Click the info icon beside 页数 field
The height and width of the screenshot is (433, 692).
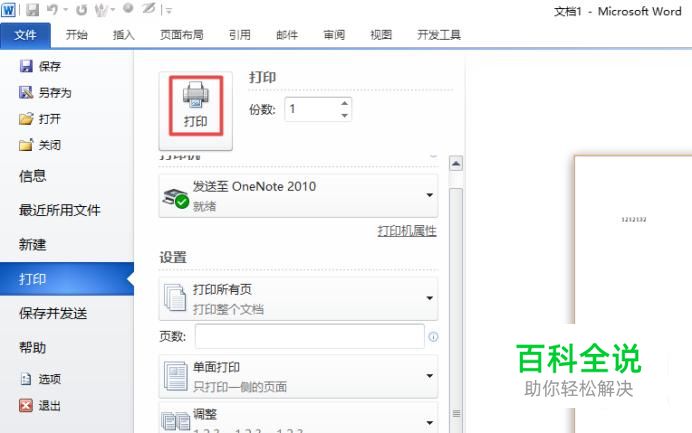coord(433,337)
